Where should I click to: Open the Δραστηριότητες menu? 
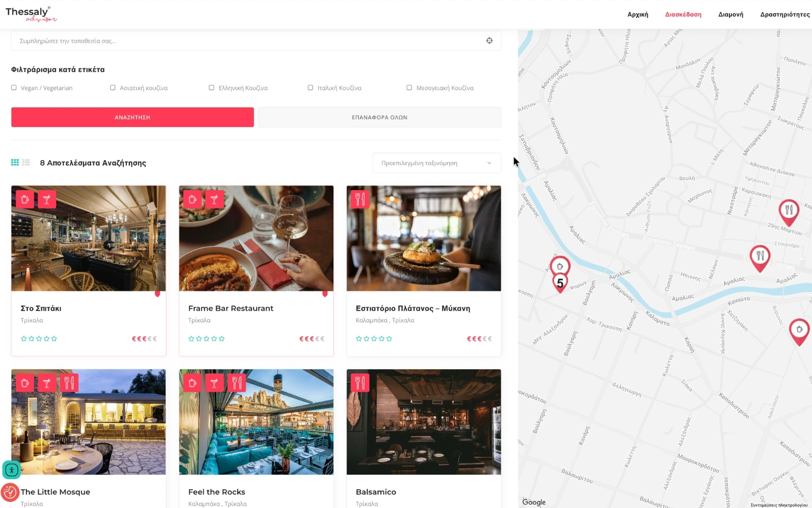pyautogui.click(x=785, y=14)
